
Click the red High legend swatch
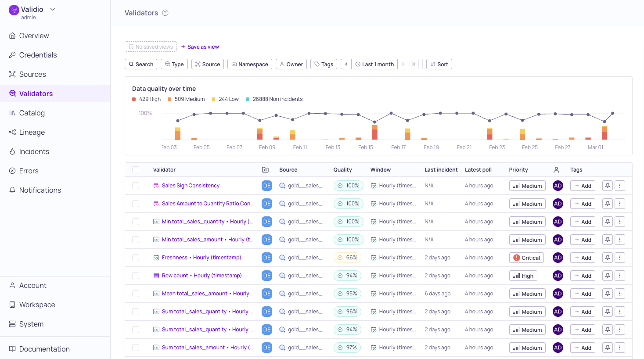pyautogui.click(x=134, y=99)
